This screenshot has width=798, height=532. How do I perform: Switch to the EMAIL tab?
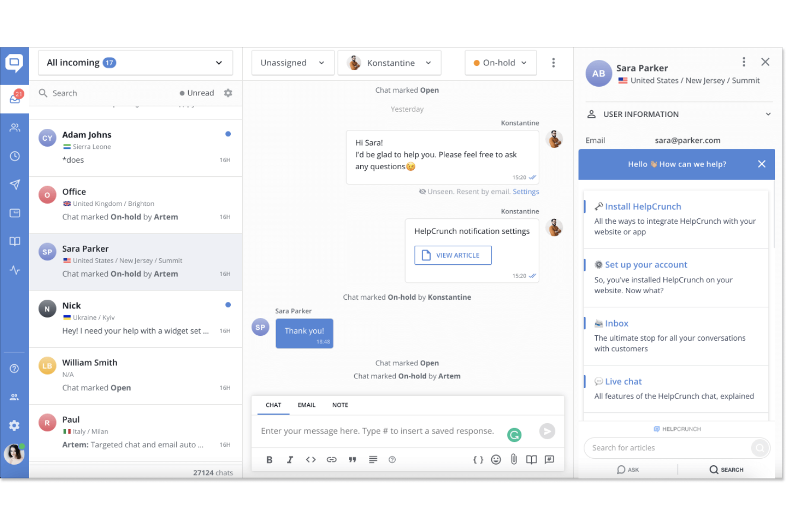pos(306,405)
